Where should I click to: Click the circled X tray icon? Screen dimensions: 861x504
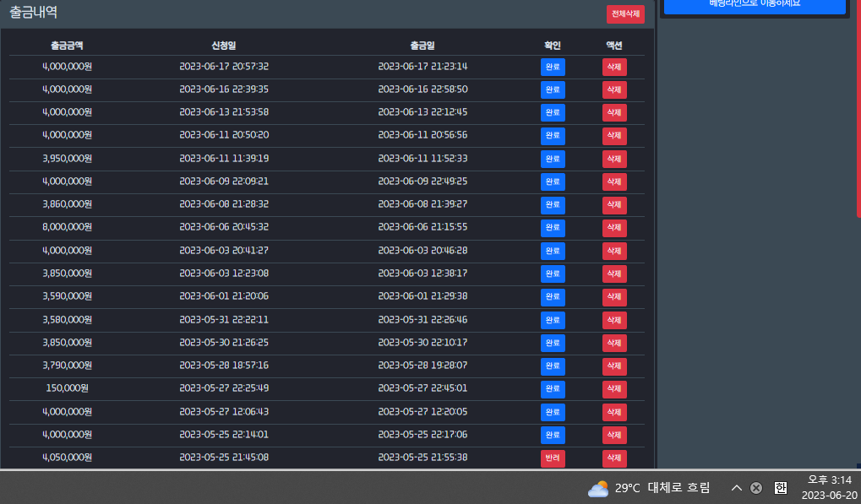(756, 488)
